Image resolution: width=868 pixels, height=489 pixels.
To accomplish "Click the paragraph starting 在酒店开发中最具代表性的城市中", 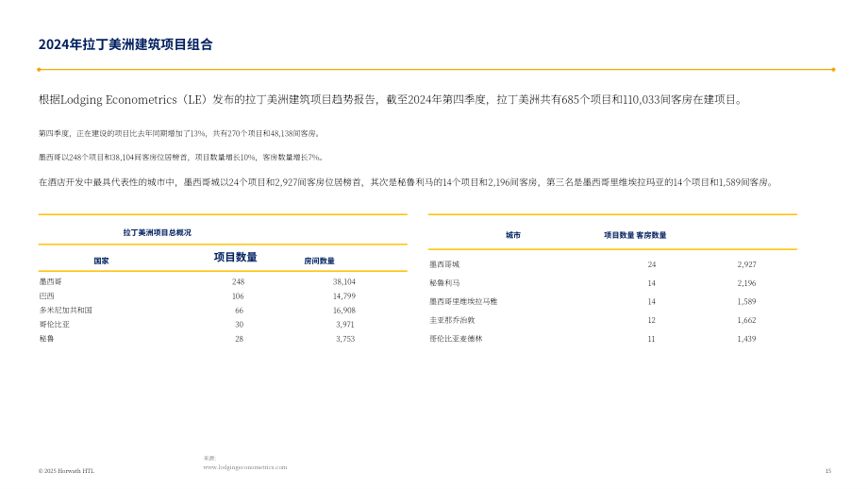I will coord(407,182).
